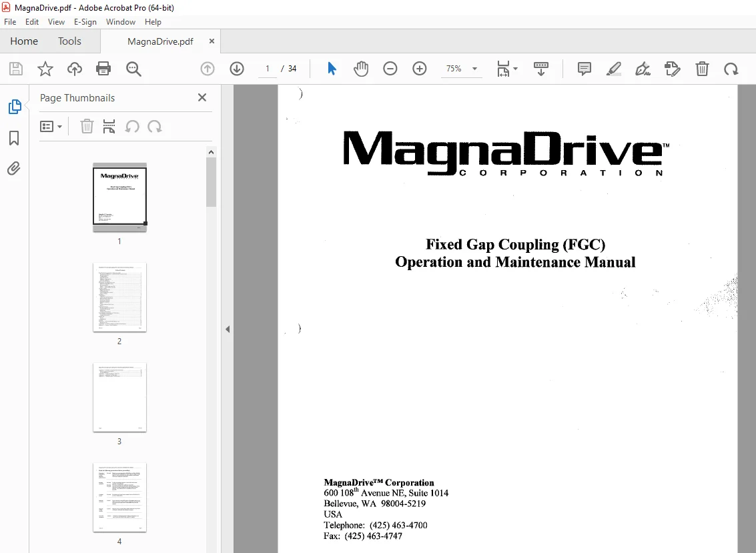Open the Find text magnifier tool
Viewport: 756px width, 553px height.
[x=133, y=69]
